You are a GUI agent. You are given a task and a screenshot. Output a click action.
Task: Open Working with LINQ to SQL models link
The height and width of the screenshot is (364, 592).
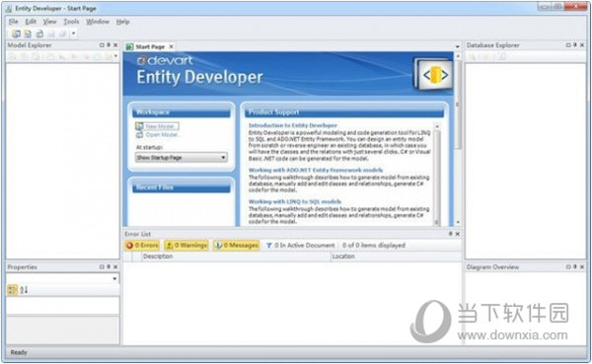[295, 201]
